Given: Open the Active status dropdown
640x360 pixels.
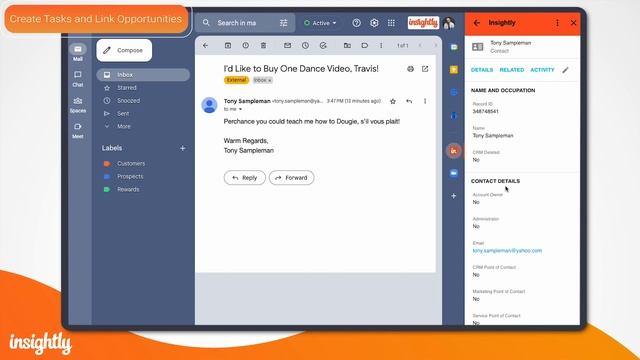Looking at the screenshot, I should [x=320, y=23].
